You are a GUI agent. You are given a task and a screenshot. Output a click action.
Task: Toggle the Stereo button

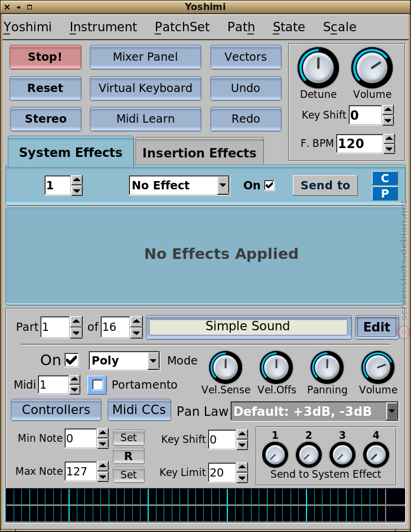45,119
